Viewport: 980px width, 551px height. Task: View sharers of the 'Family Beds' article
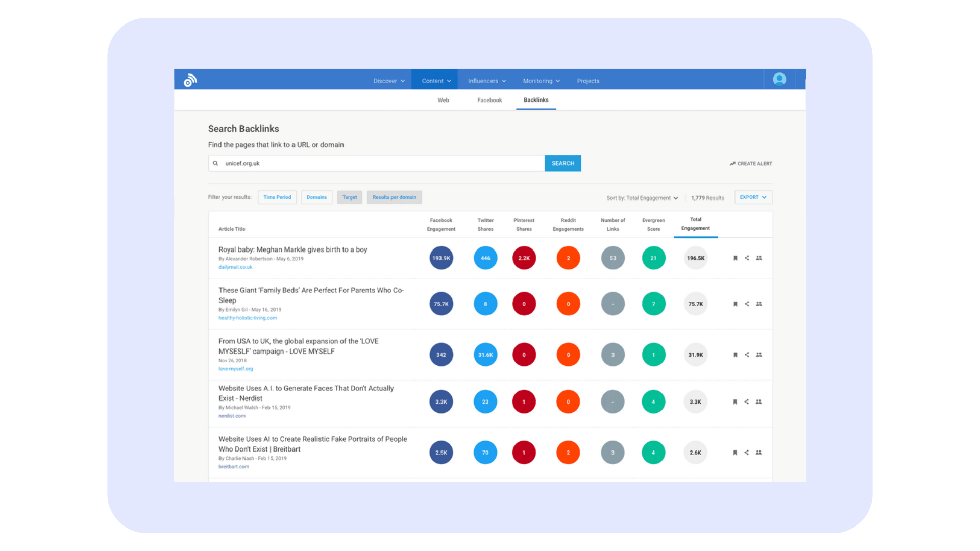point(759,304)
